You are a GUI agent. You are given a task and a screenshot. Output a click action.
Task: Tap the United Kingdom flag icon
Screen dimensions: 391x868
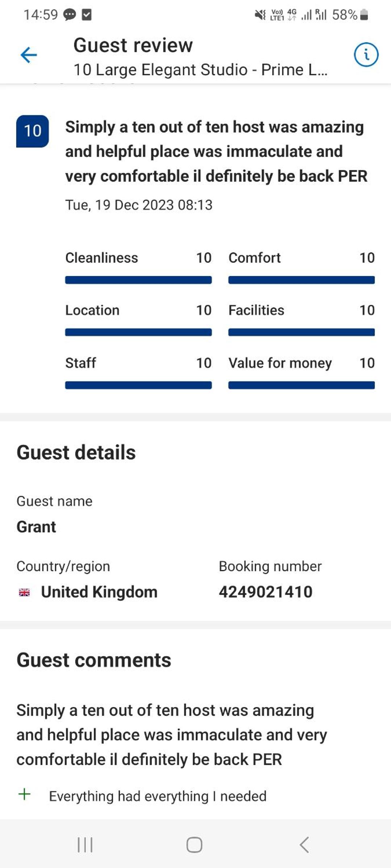(x=24, y=592)
